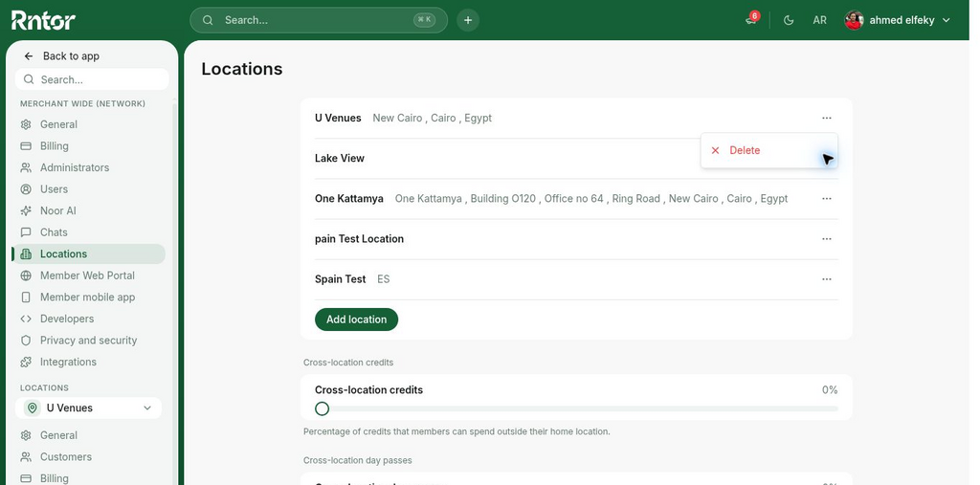Select the pain Test Location name
980x485 pixels.
pyautogui.click(x=360, y=239)
